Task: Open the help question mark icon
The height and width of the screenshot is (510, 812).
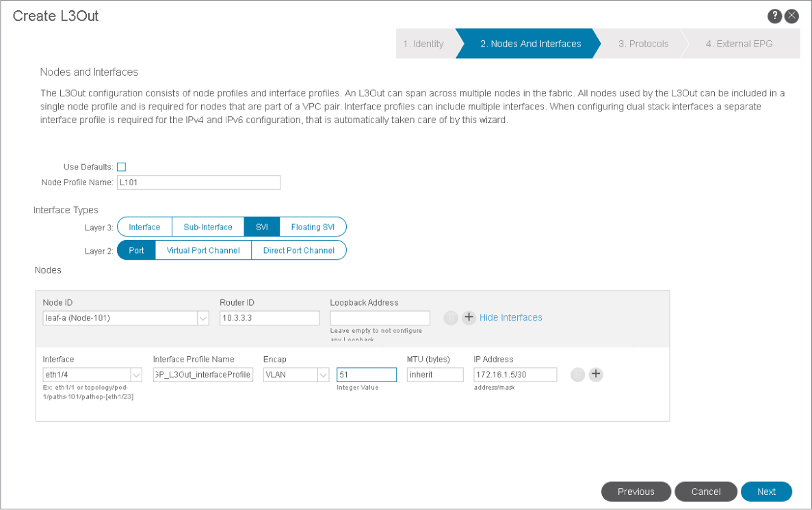Action: coord(775,16)
